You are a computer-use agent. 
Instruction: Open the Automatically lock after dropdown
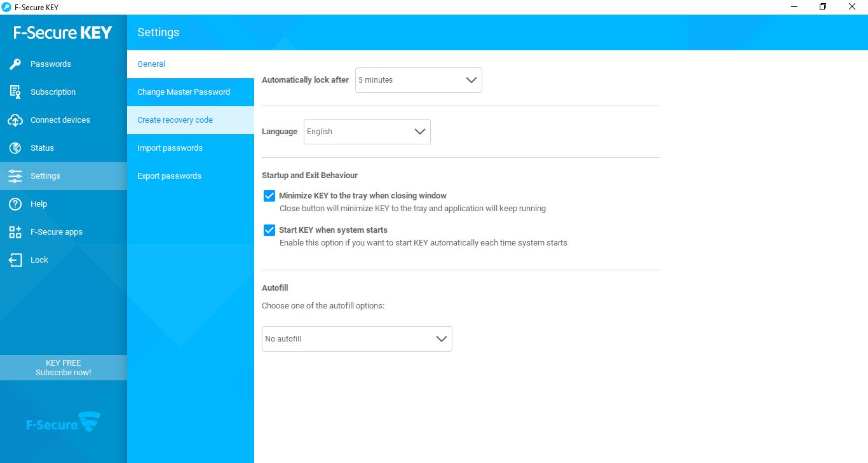click(418, 80)
